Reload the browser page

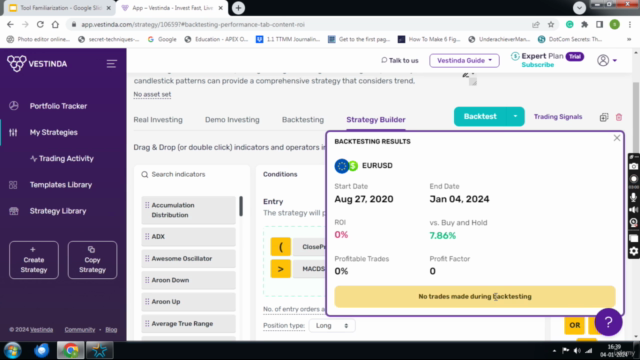pyautogui.click(x=40, y=24)
